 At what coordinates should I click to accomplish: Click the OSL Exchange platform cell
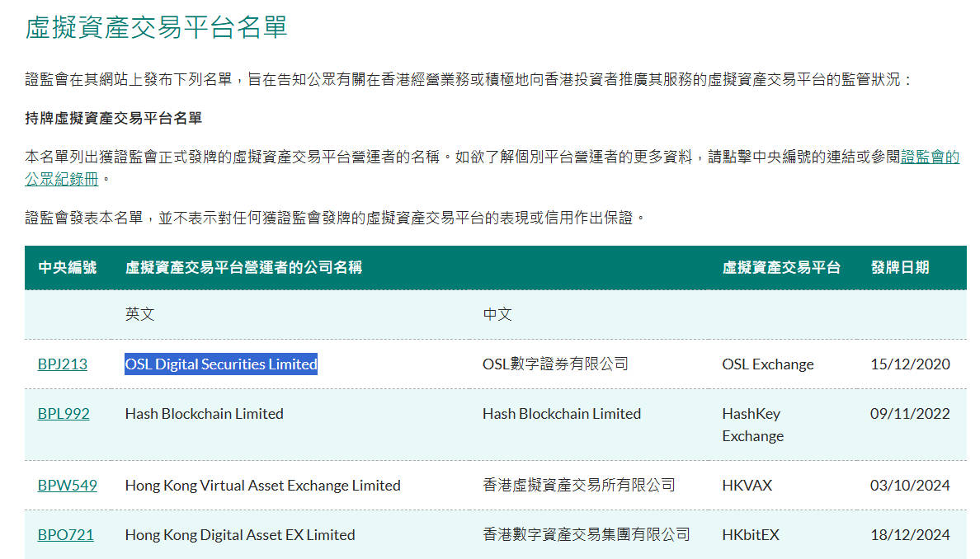click(x=767, y=364)
